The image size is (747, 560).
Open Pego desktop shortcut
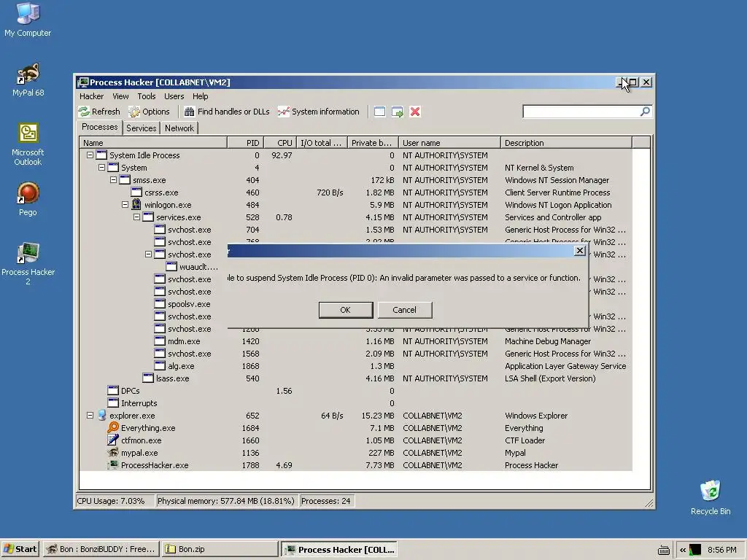[x=28, y=199]
